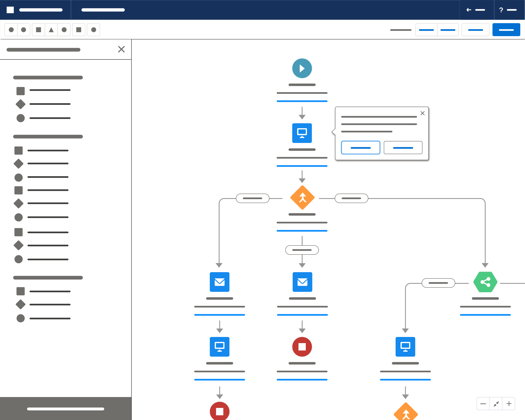525x420 pixels.
Task: Click the triangle icon in top toolbar
Action: (51, 30)
